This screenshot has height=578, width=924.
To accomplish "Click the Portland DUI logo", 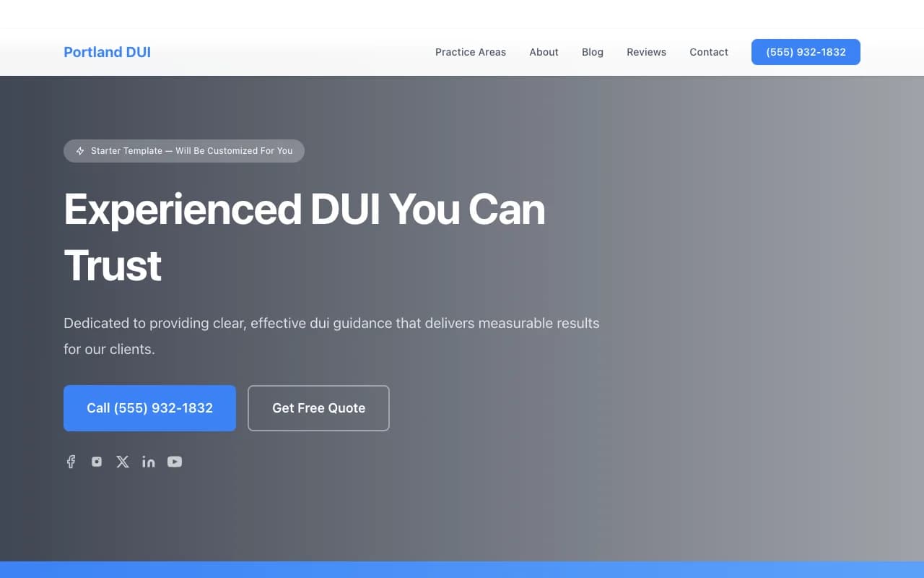I will 107,52.
